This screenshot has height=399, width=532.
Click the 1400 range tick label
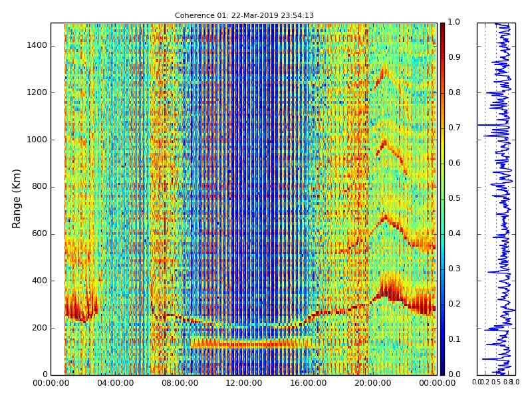point(37,45)
